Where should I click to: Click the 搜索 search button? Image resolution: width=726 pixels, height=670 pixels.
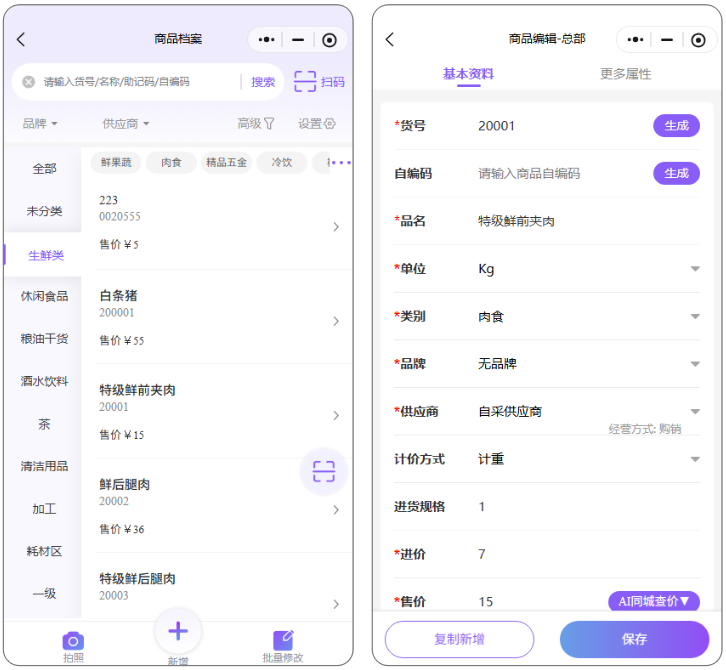point(263,82)
